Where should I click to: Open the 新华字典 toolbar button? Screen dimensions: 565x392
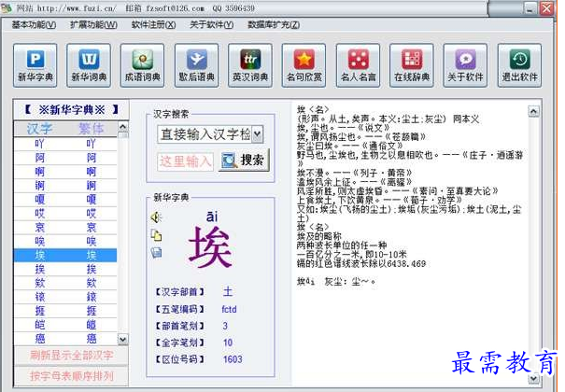pos(35,65)
